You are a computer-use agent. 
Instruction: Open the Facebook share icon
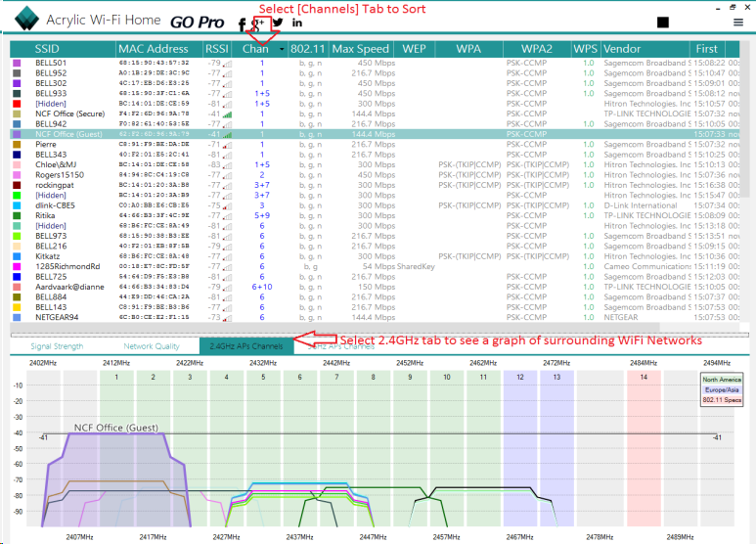[x=242, y=23]
